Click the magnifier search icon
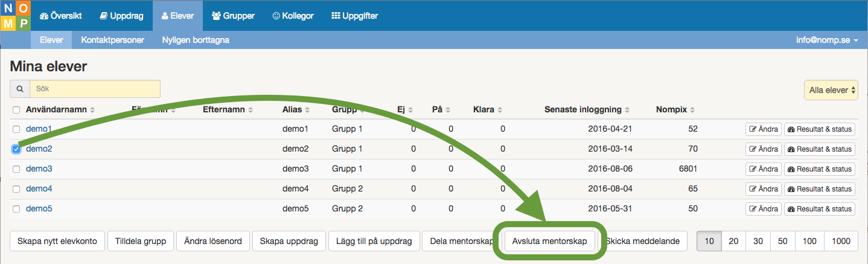The image size is (868, 264). (20, 89)
